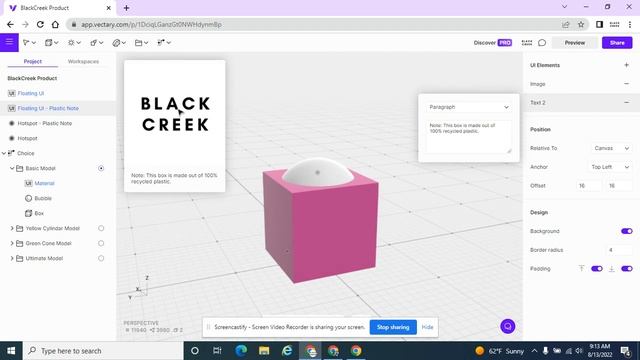
Task: Select Floating UI - Plastic Note item
Action: 48,108
